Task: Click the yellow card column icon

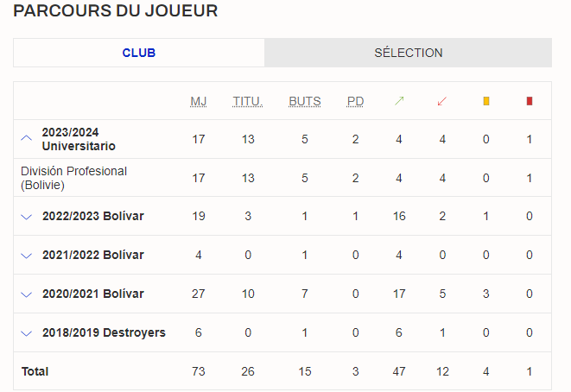Action: click(x=486, y=101)
